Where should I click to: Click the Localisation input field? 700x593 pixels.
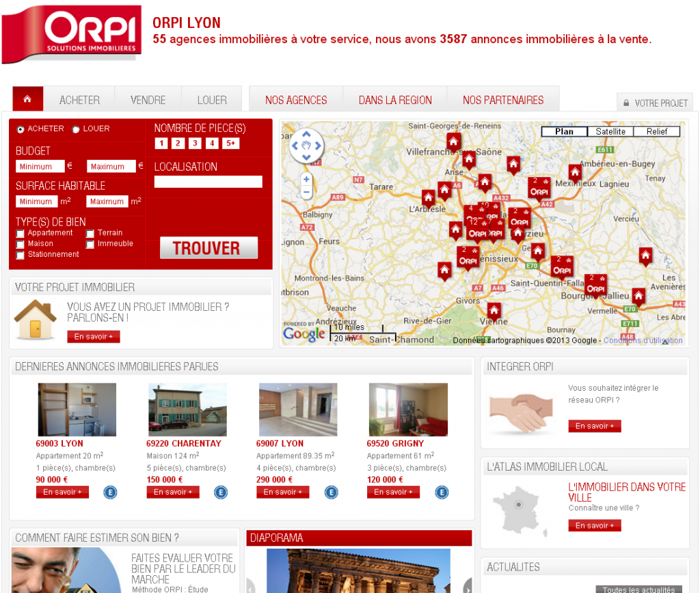pyautogui.click(x=208, y=182)
